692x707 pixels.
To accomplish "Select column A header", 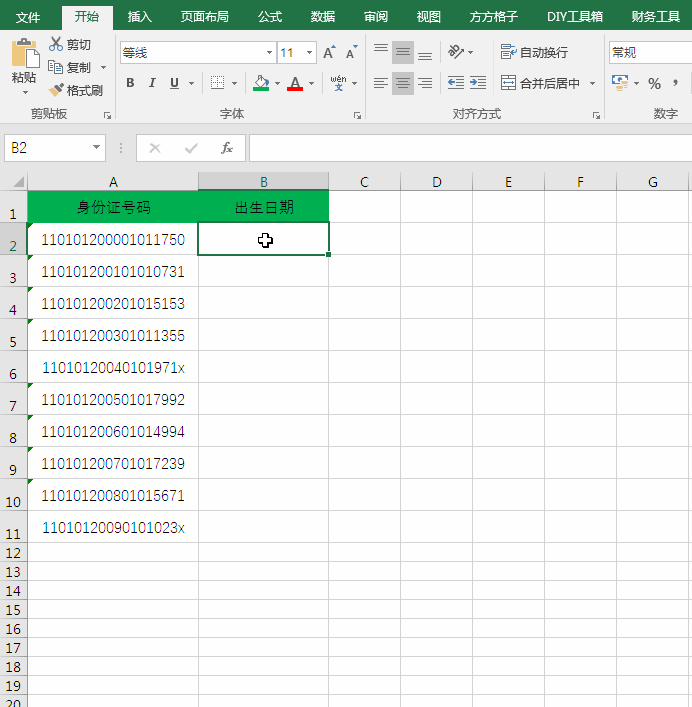I will pyautogui.click(x=113, y=182).
